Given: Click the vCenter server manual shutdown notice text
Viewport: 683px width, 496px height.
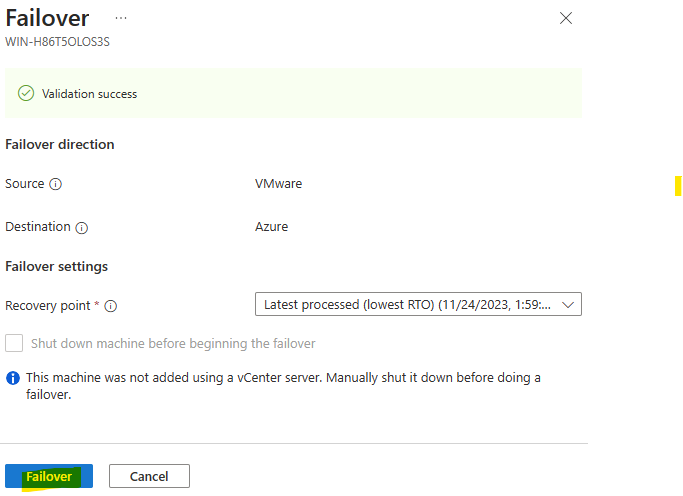Looking at the screenshot, I should 283,386.
